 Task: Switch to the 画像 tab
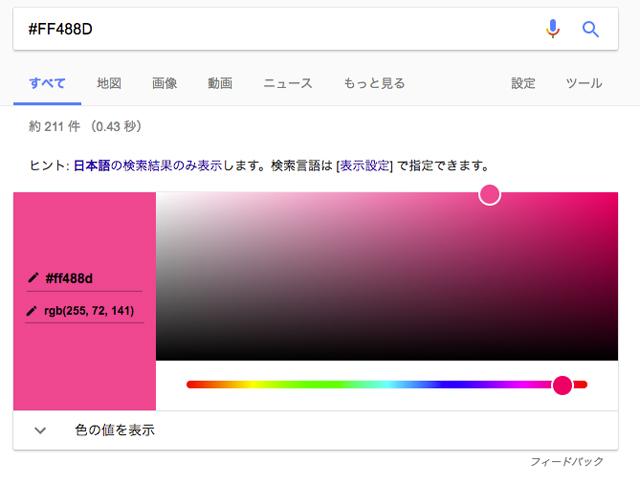pos(165,83)
